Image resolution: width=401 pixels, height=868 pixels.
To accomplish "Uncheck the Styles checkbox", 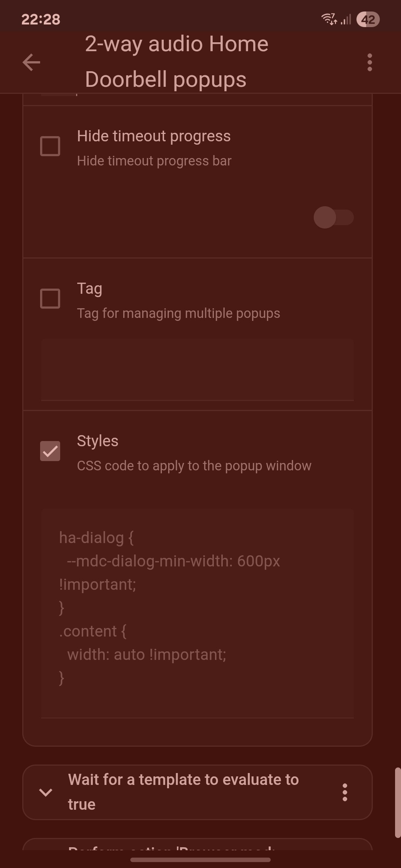I will (x=50, y=451).
